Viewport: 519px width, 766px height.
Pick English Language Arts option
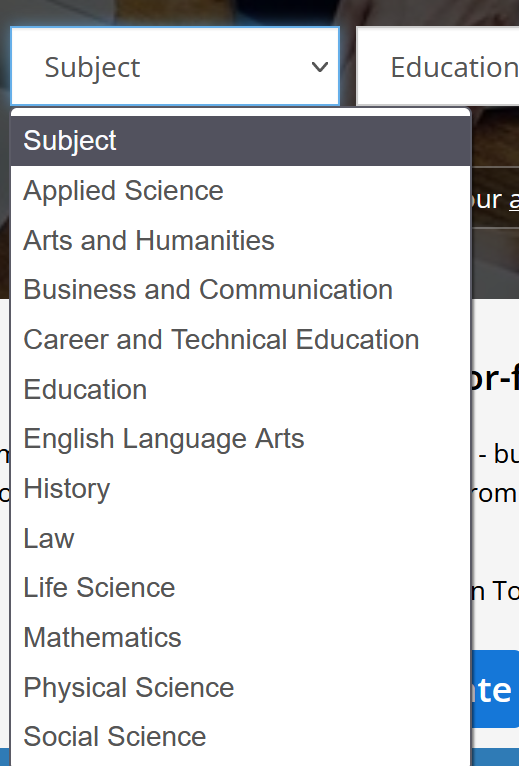pos(240,439)
